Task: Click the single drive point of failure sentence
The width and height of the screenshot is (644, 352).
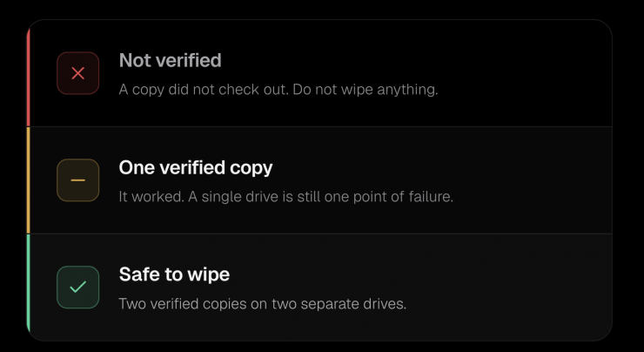Action: point(321,197)
